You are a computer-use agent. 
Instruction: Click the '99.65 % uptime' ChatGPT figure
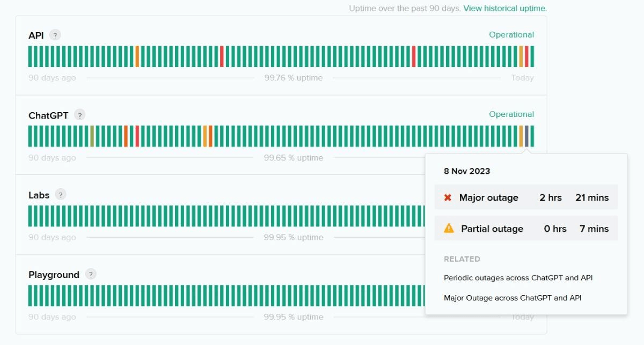pyautogui.click(x=294, y=158)
